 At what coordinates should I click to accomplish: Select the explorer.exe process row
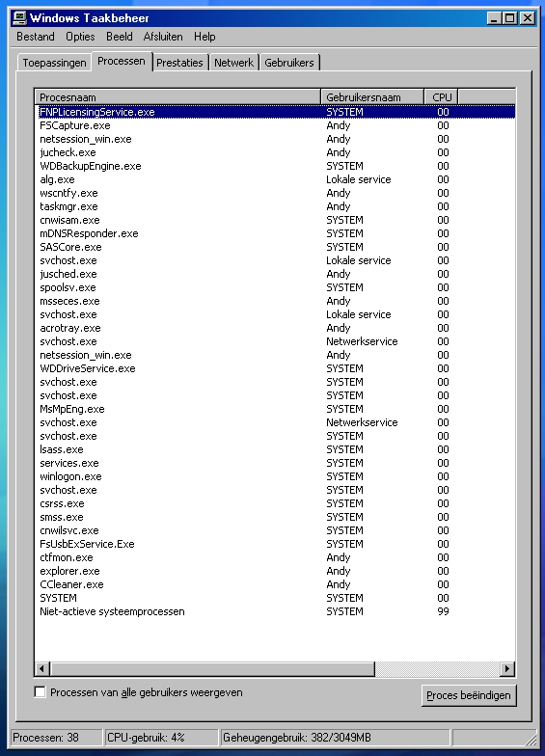tap(275, 571)
